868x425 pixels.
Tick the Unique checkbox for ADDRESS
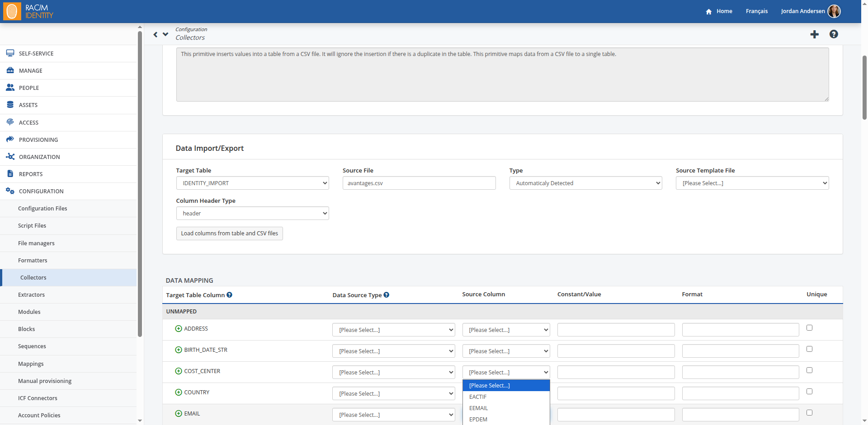tap(809, 328)
